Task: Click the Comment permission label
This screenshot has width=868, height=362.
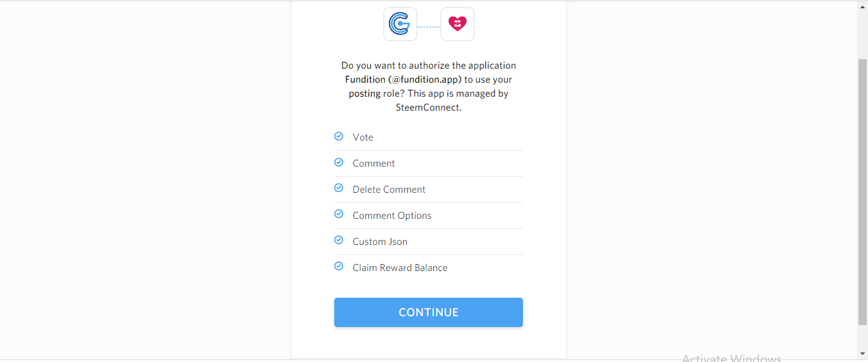Action: click(374, 164)
